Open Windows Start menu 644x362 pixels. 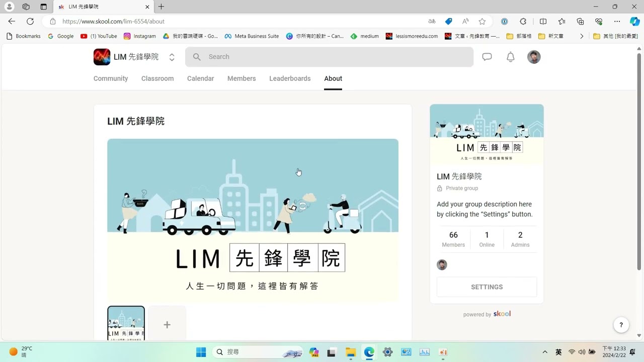tap(201, 352)
